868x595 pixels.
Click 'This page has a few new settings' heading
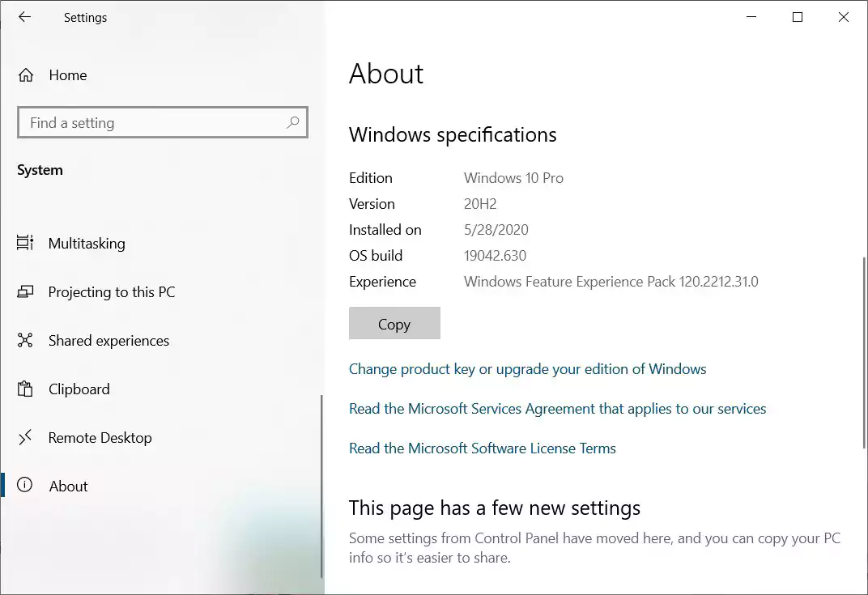(x=495, y=508)
